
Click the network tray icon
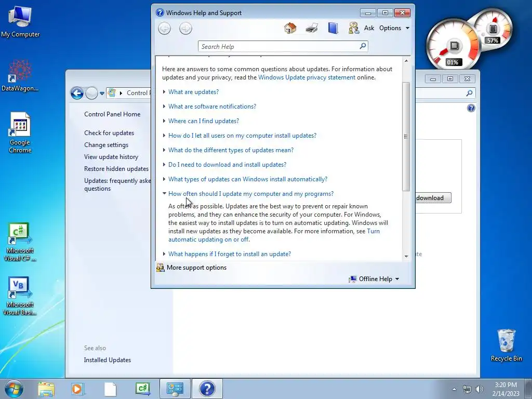[x=467, y=389]
